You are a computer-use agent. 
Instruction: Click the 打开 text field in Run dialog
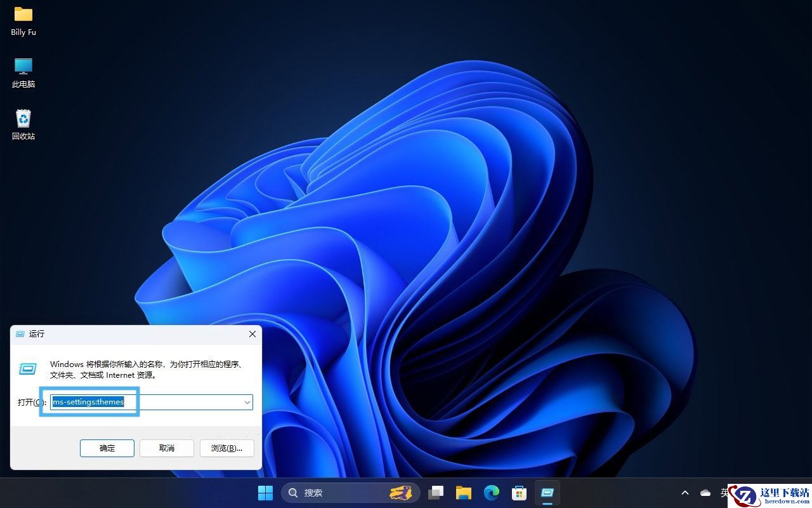pyautogui.click(x=152, y=402)
